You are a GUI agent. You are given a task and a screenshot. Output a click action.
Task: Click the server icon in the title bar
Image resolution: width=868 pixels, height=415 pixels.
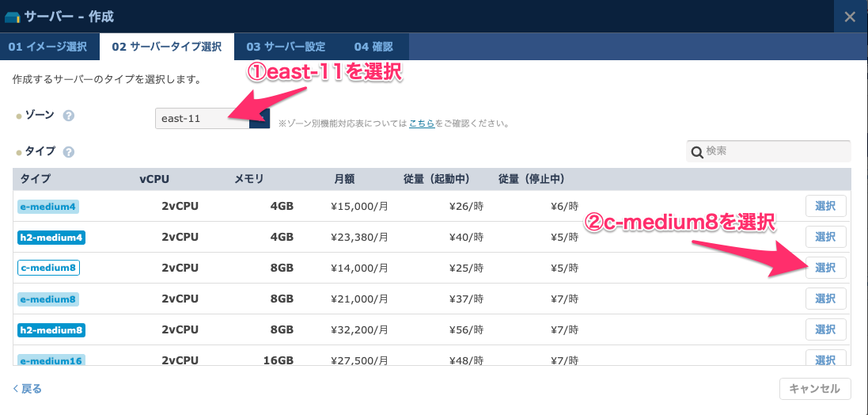pyautogui.click(x=12, y=17)
